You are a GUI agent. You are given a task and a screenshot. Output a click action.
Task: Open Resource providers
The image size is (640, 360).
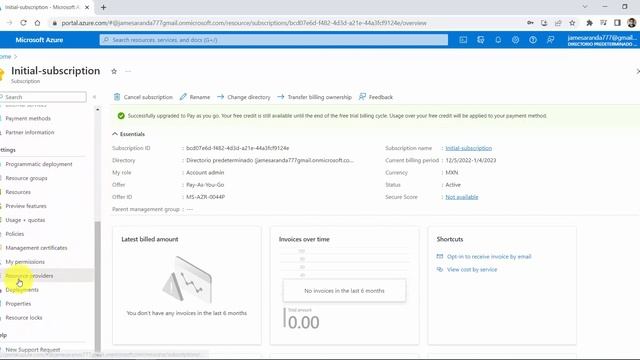tap(29, 276)
